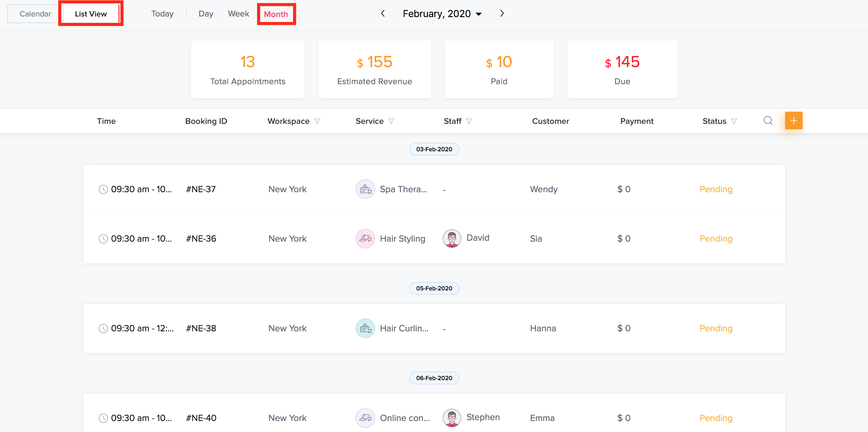
Task: Open the Status column filter
Action: pos(734,121)
